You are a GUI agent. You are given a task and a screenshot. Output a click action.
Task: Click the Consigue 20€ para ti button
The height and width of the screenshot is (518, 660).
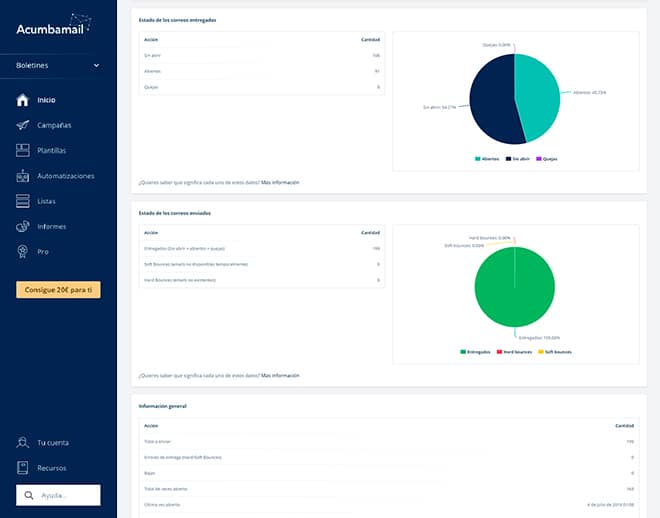point(58,290)
